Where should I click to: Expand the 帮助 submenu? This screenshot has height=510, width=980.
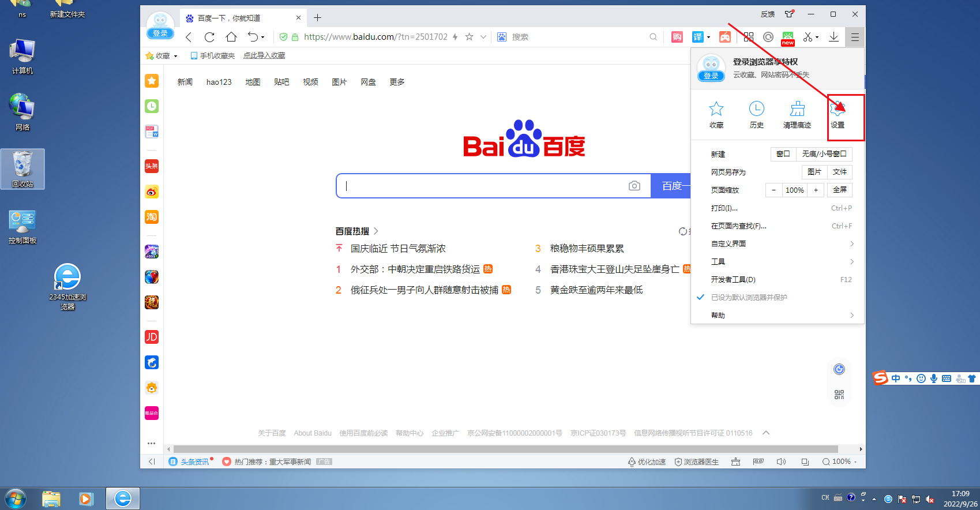tap(778, 316)
